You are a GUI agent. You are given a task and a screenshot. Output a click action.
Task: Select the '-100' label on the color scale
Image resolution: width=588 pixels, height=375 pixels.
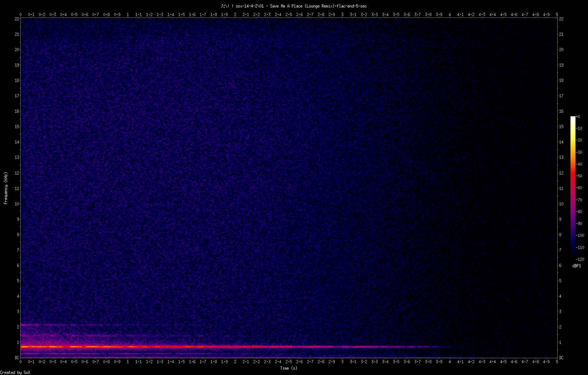coord(580,235)
